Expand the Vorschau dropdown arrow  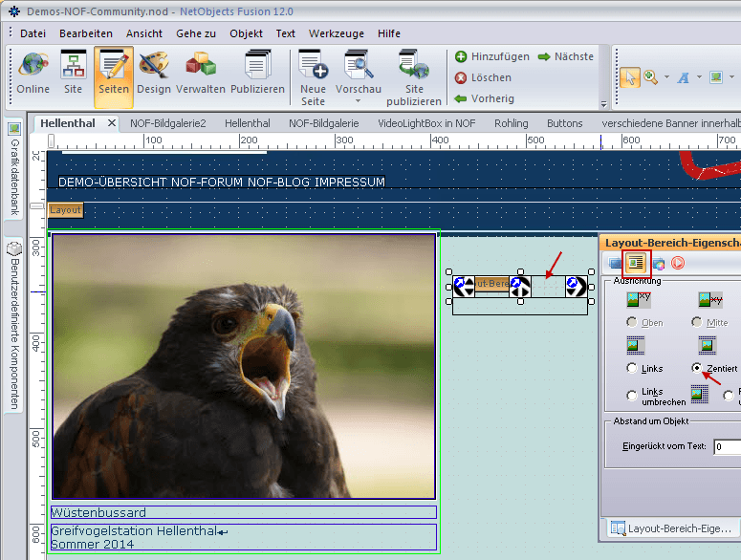[x=359, y=101]
